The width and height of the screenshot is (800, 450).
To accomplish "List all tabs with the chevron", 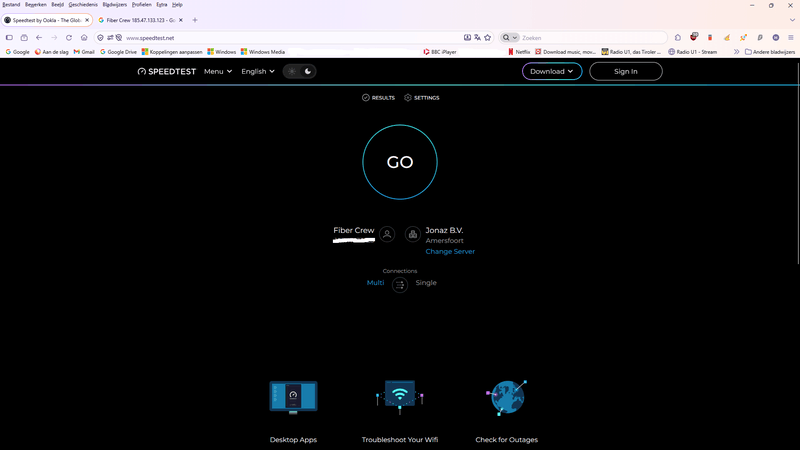I will (792, 20).
